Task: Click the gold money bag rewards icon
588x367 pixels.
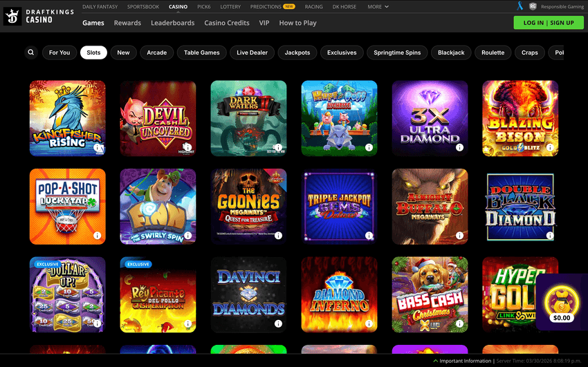Action: (561, 298)
